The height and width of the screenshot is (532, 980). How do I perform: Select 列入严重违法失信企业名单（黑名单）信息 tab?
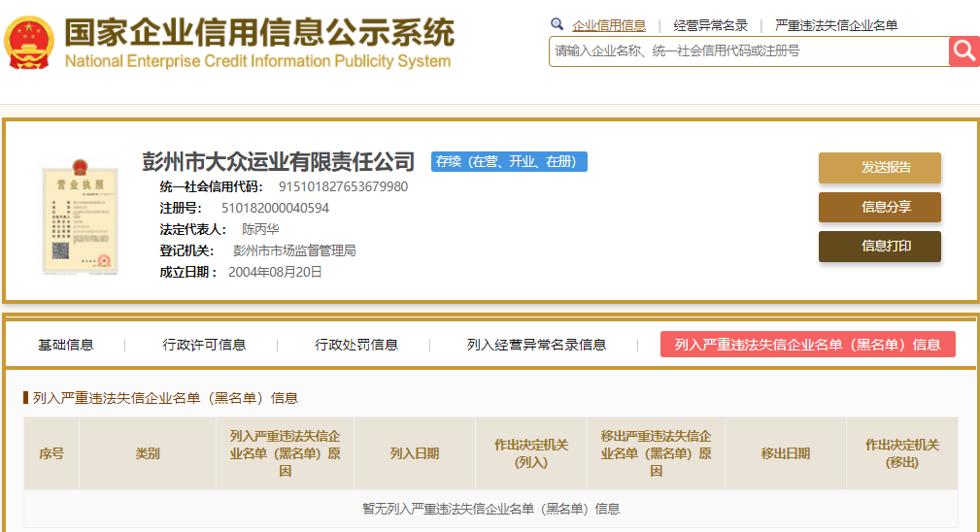click(x=807, y=345)
